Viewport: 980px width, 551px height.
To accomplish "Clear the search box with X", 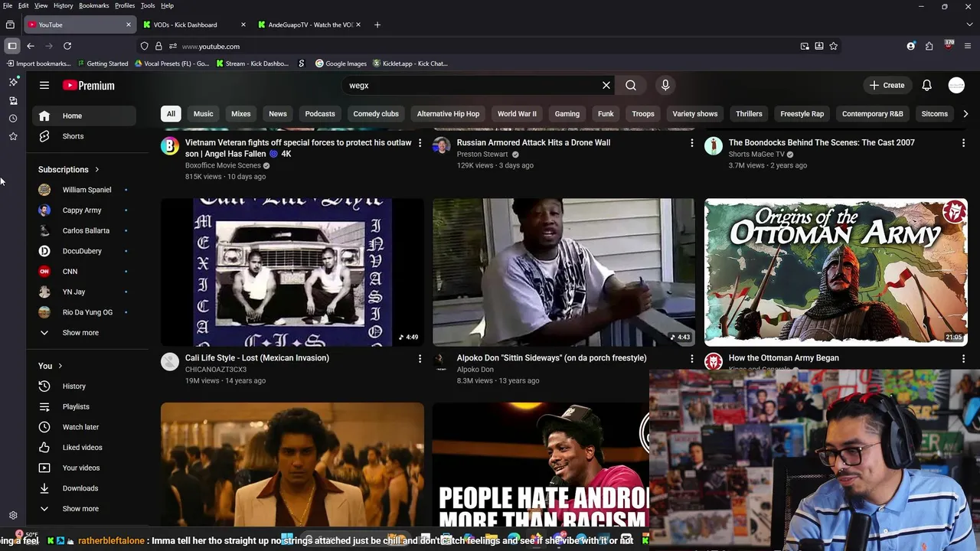I will tap(606, 86).
